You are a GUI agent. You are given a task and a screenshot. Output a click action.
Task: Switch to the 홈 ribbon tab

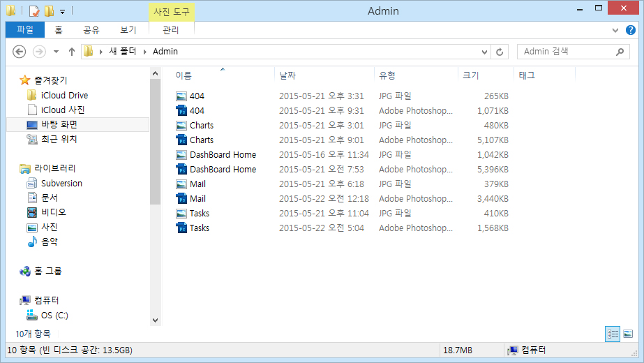(59, 30)
